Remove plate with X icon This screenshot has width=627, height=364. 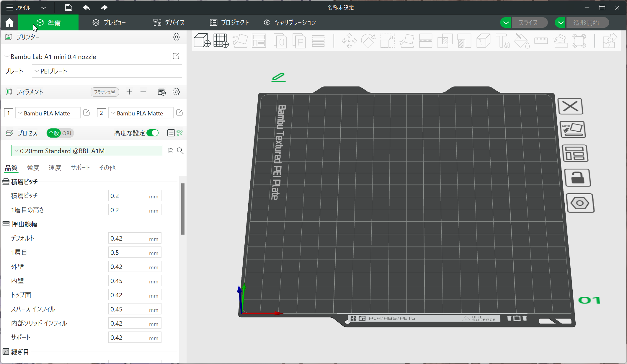click(x=570, y=106)
